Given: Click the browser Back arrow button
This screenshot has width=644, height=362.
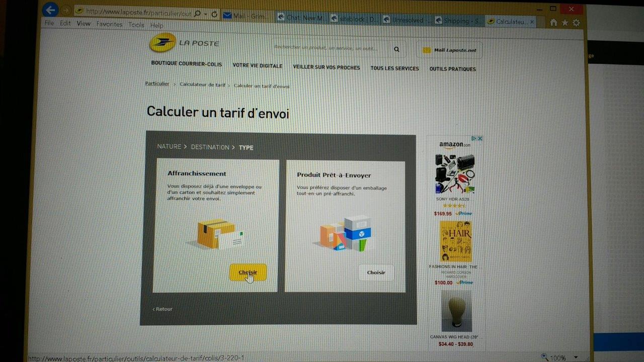Looking at the screenshot, I should click(50, 10).
